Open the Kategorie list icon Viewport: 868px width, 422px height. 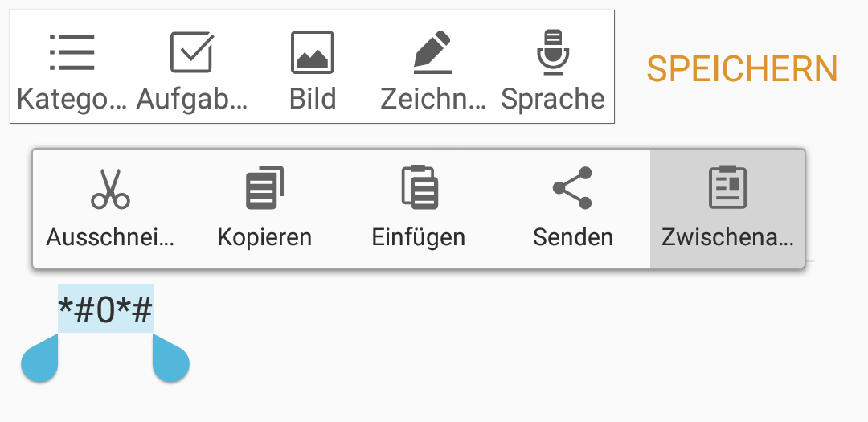[x=72, y=52]
